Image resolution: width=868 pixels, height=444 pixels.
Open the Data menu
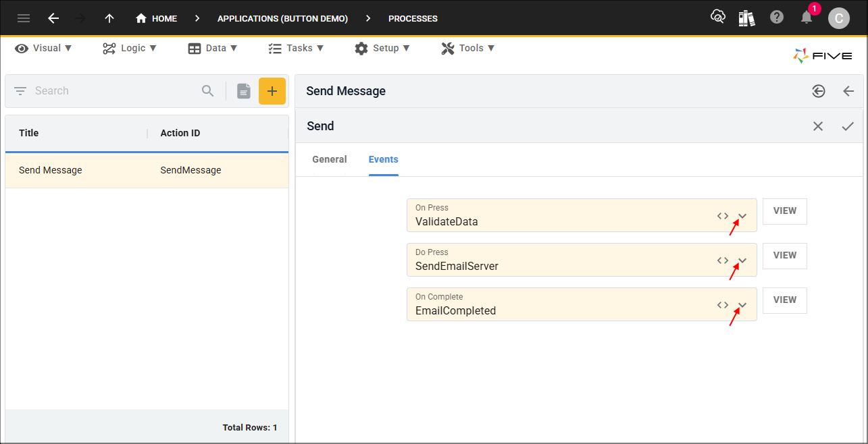213,48
